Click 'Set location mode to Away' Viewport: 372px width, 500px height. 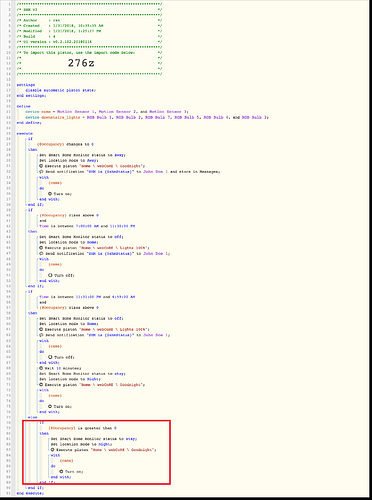click(x=68, y=160)
